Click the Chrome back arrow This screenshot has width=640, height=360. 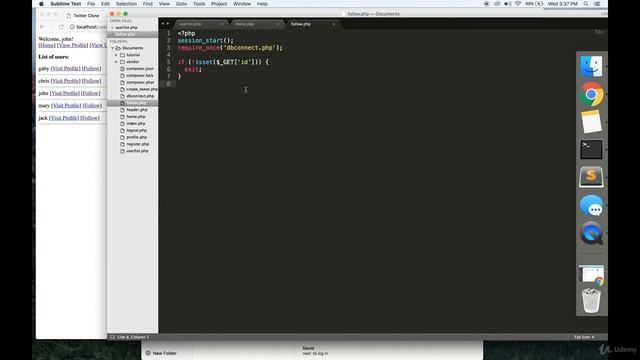42,27
